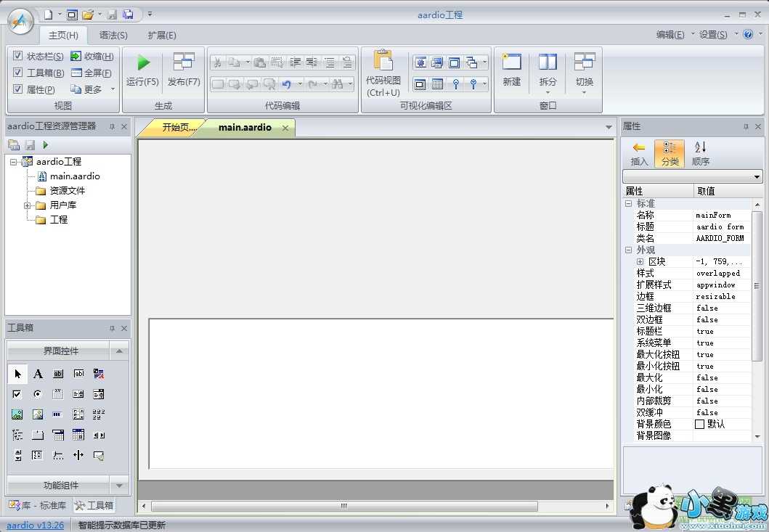769x532 pixels.
Task: Open the help question mark icon
Action: click(x=748, y=34)
